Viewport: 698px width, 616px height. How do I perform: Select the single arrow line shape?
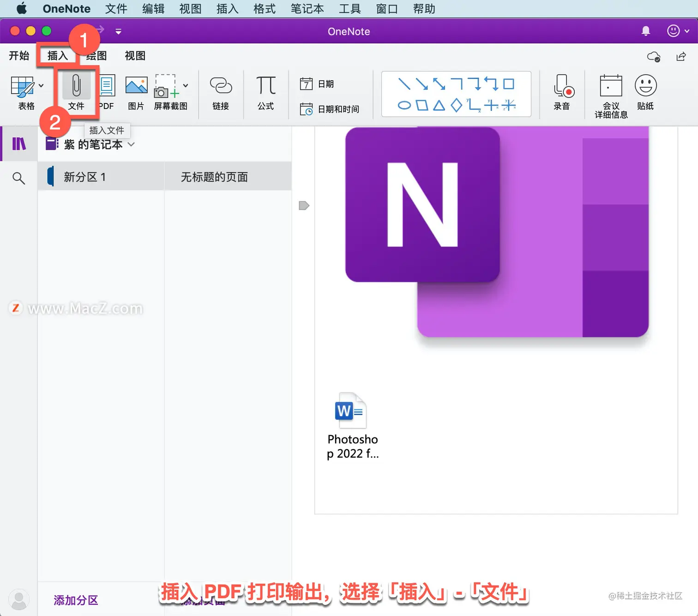click(x=421, y=84)
